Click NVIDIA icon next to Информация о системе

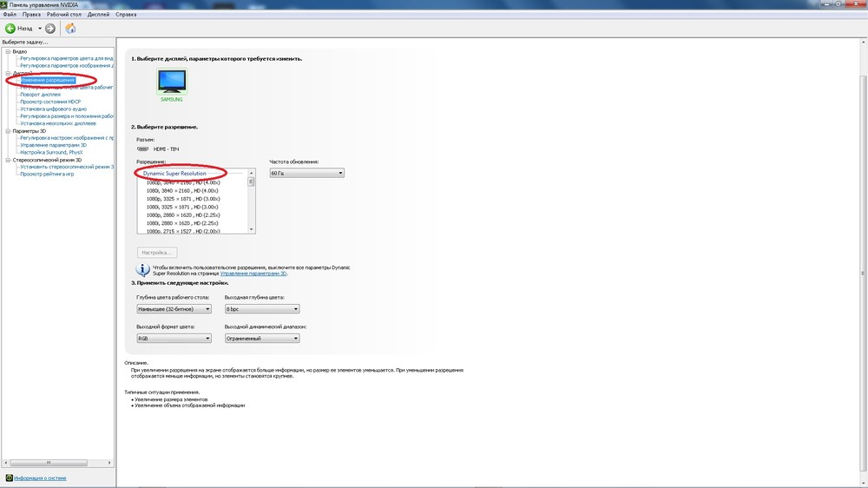coord(9,478)
